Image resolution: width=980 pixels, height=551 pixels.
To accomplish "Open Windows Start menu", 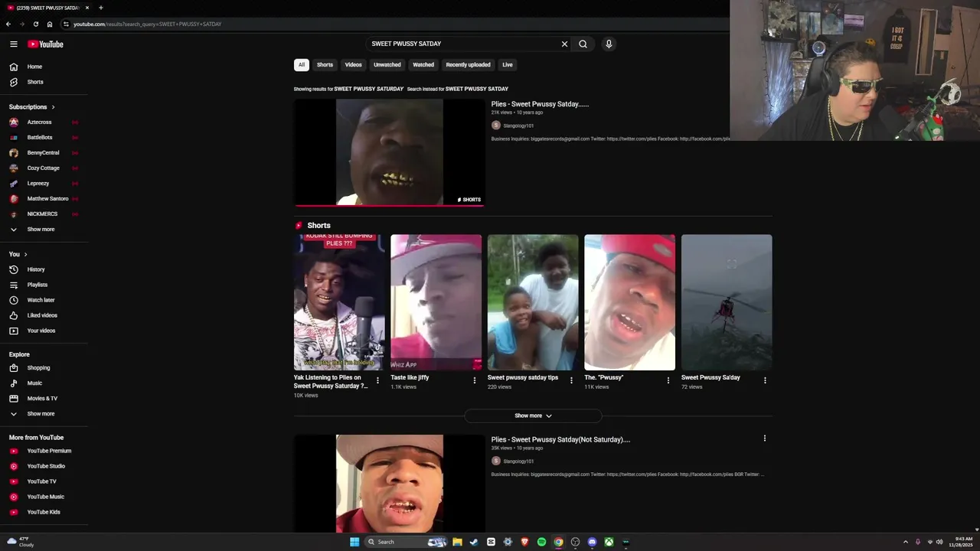I will (x=354, y=542).
